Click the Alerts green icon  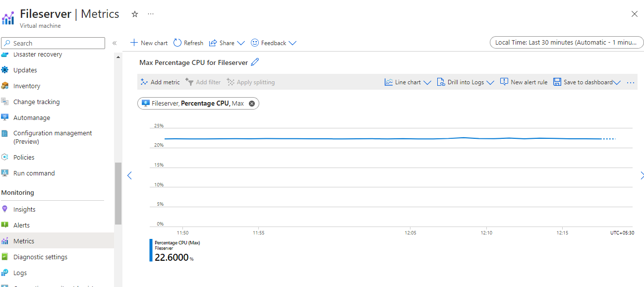point(5,225)
